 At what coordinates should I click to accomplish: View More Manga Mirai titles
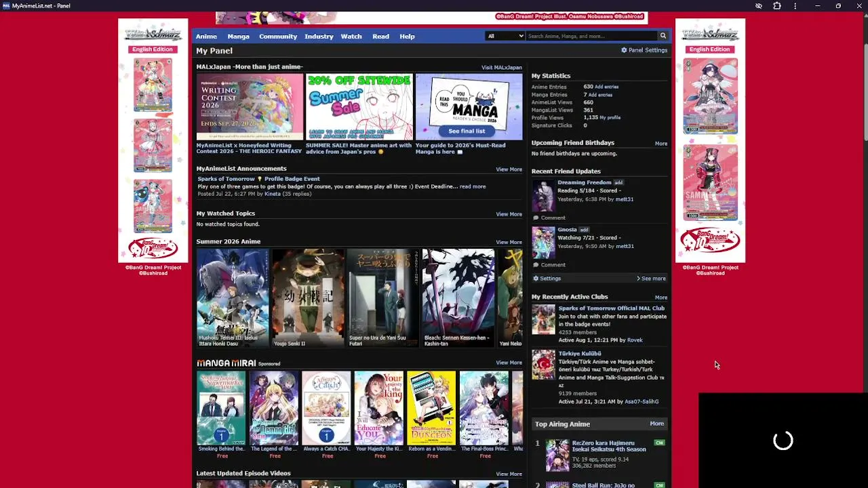[509, 363]
